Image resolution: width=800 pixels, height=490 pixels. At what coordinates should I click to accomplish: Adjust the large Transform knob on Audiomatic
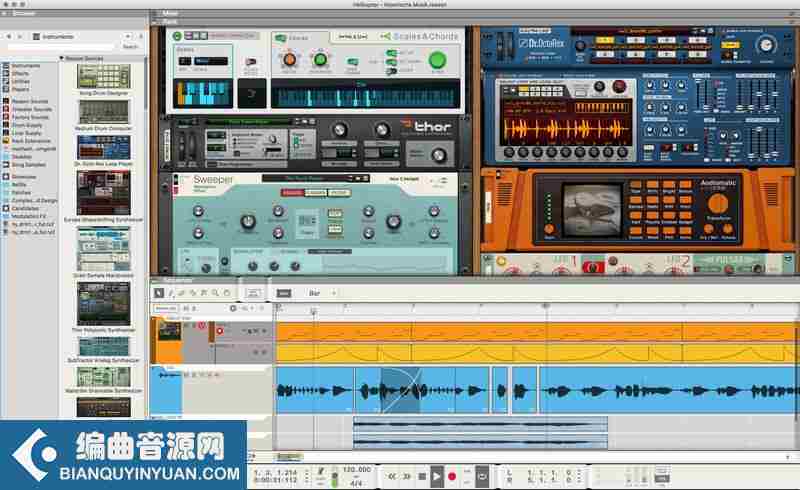coord(717,204)
